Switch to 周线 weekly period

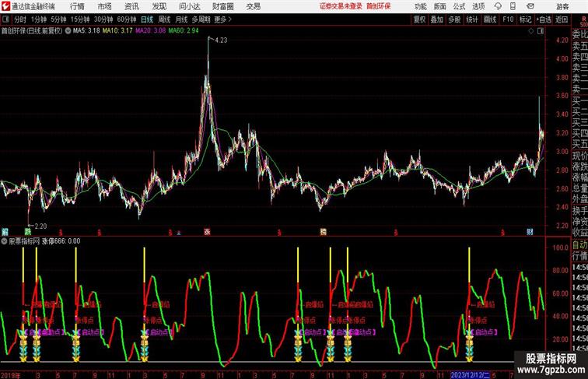point(164,19)
